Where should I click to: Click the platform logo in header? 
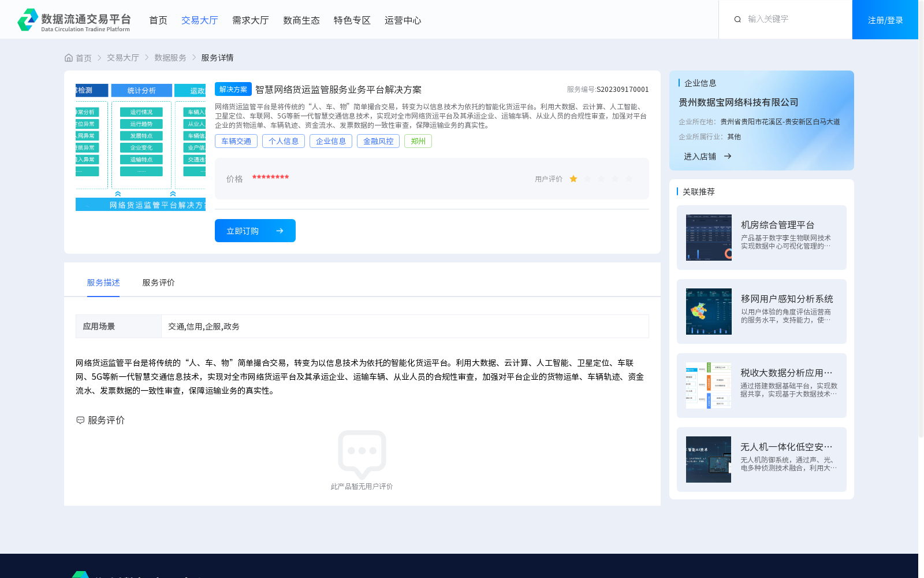tap(74, 20)
